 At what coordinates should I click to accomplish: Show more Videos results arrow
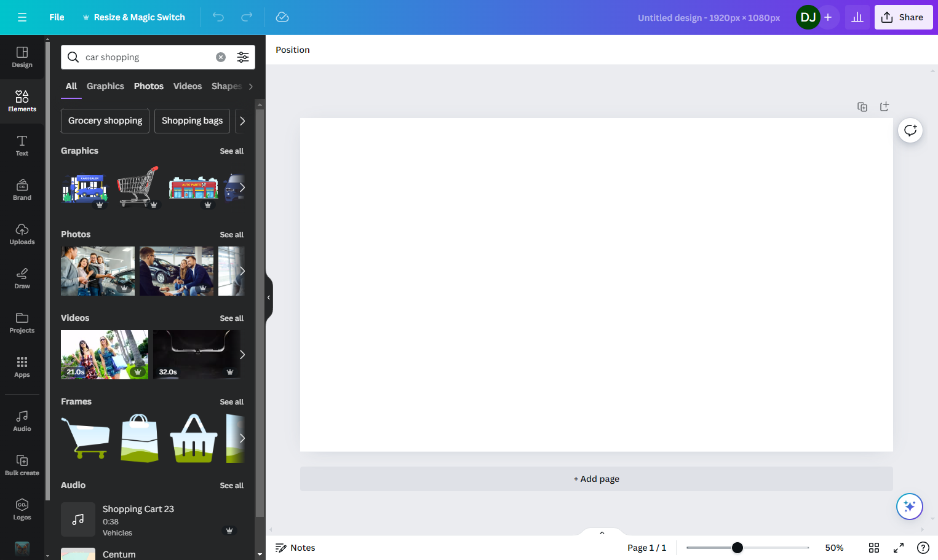tap(242, 355)
